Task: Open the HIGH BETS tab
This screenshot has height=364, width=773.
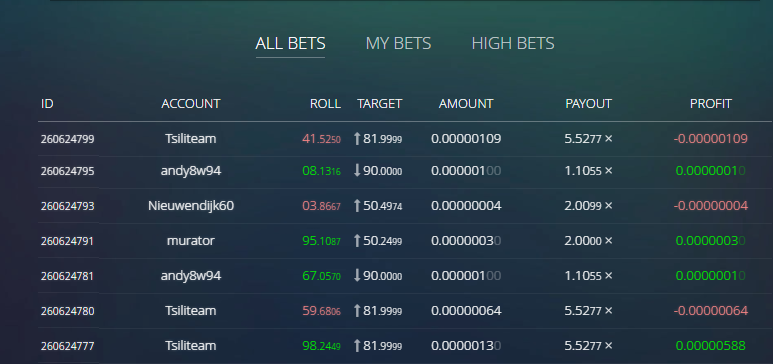Action: point(513,43)
